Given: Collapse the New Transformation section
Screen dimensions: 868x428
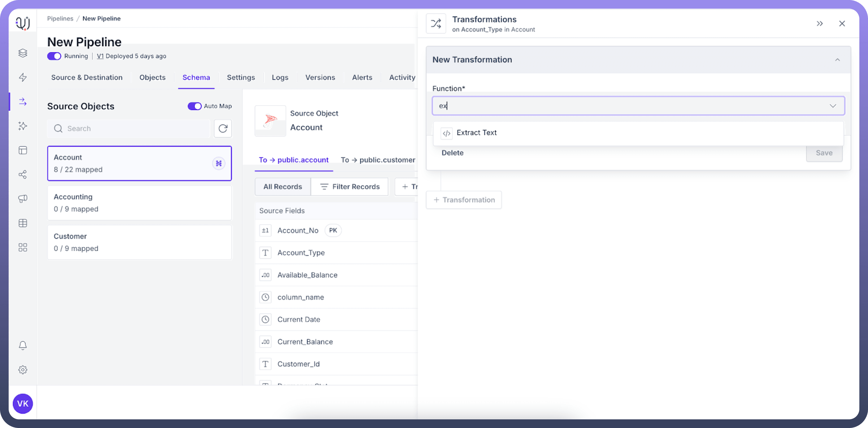Looking at the screenshot, I should pyautogui.click(x=837, y=60).
